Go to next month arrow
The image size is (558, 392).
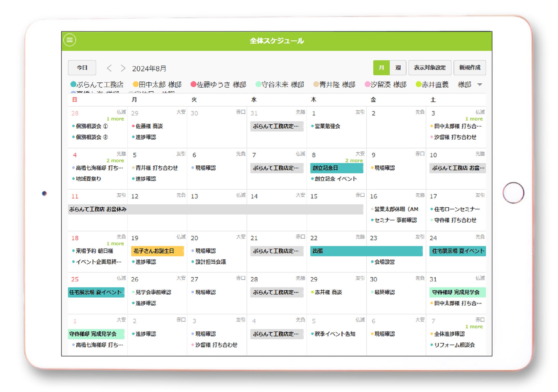(x=123, y=68)
